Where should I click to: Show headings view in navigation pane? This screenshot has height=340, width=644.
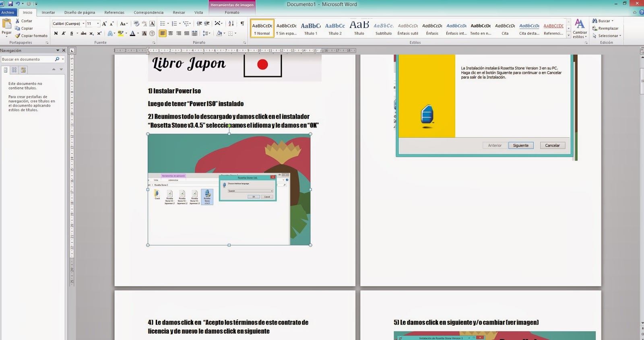(x=6, y=70)
